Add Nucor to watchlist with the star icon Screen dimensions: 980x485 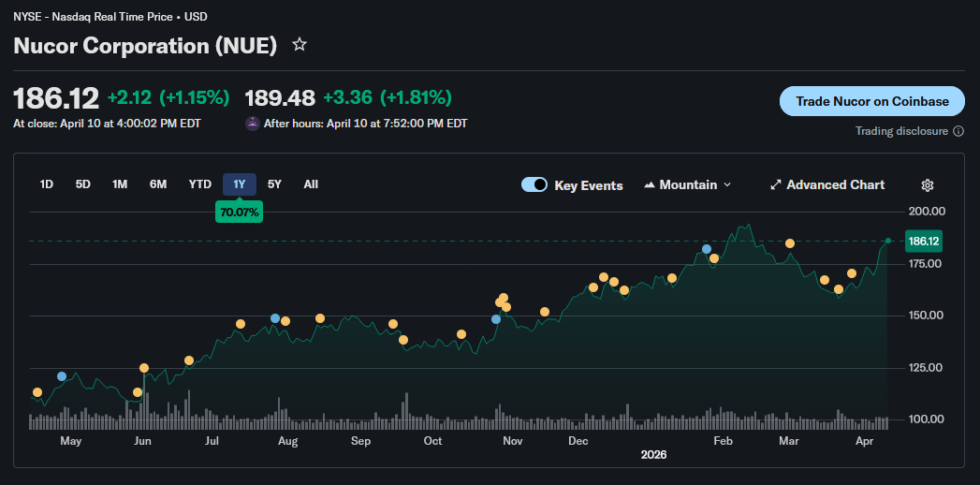[x=300, y=44]
